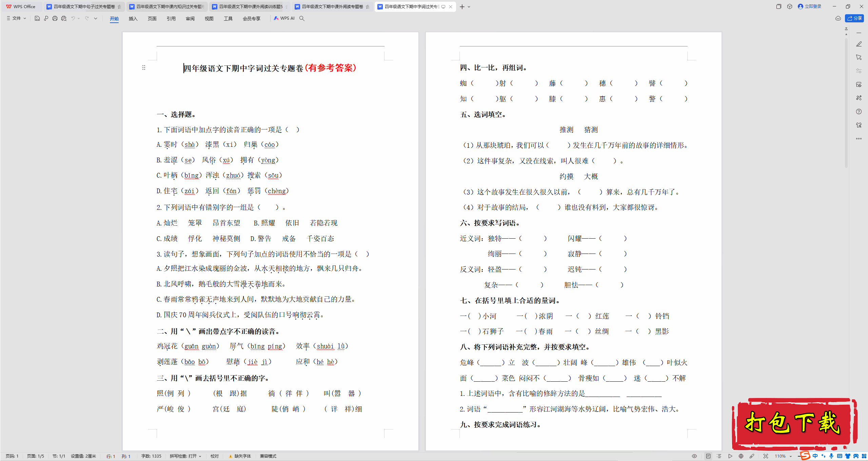Click the search magnifier beside WPS AI
The image size is (868, 461).
click(x=302, y=18)
